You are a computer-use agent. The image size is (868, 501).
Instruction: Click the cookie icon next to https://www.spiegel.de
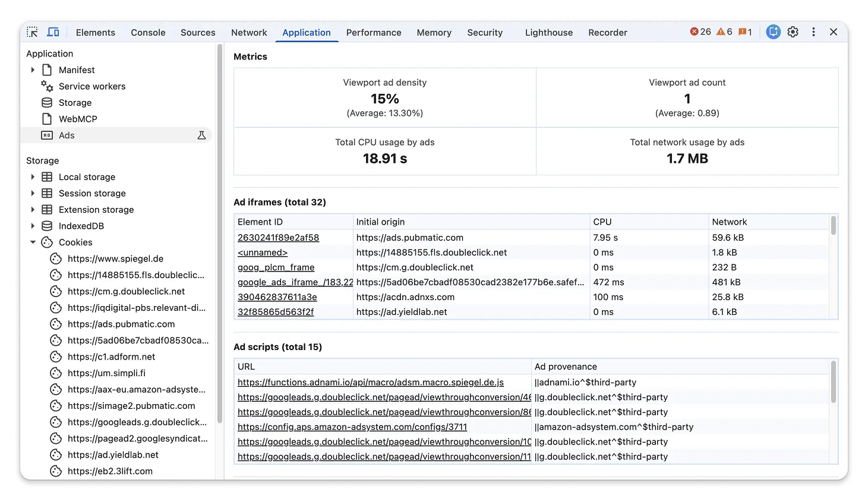(56, 259)
